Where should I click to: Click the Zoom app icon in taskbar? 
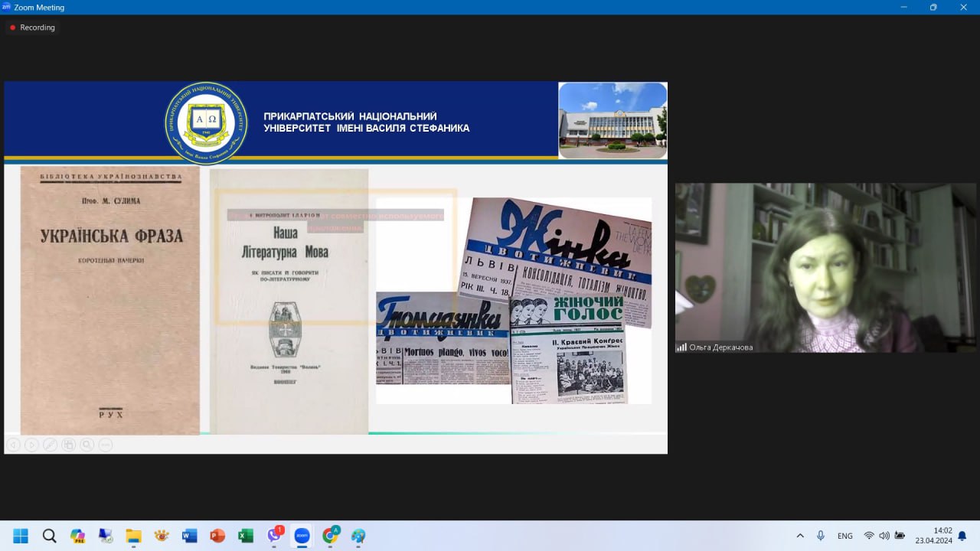pos(302,536)
